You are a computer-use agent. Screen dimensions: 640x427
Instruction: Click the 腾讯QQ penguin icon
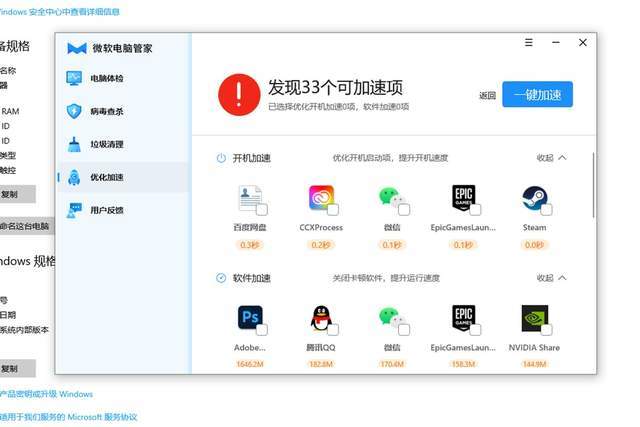pos(321,318)
